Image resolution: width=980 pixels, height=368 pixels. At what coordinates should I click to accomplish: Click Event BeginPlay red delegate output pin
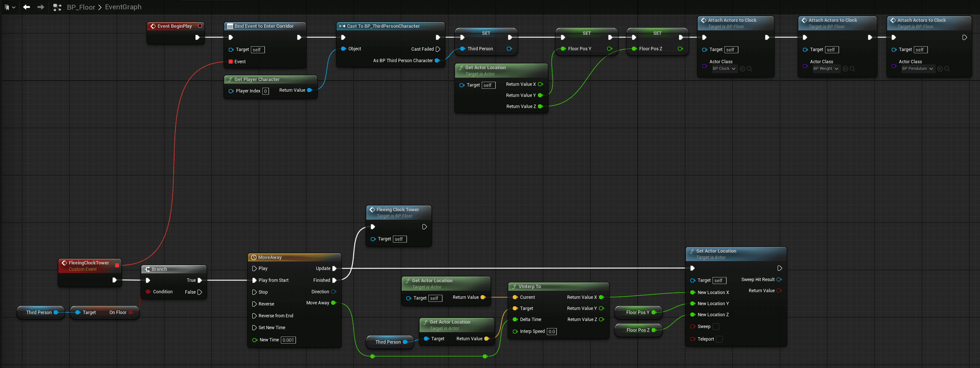tap(200, 26)
